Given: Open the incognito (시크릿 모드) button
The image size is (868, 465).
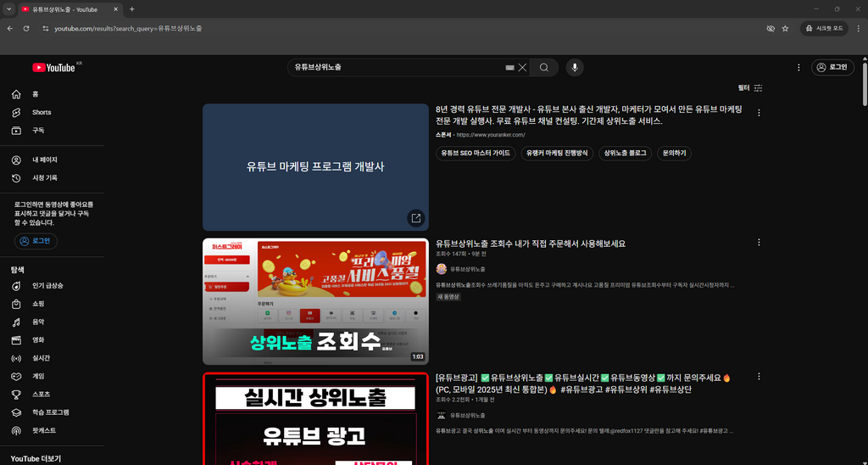Looking at the screenshot, I should click(x=824, y=28).
